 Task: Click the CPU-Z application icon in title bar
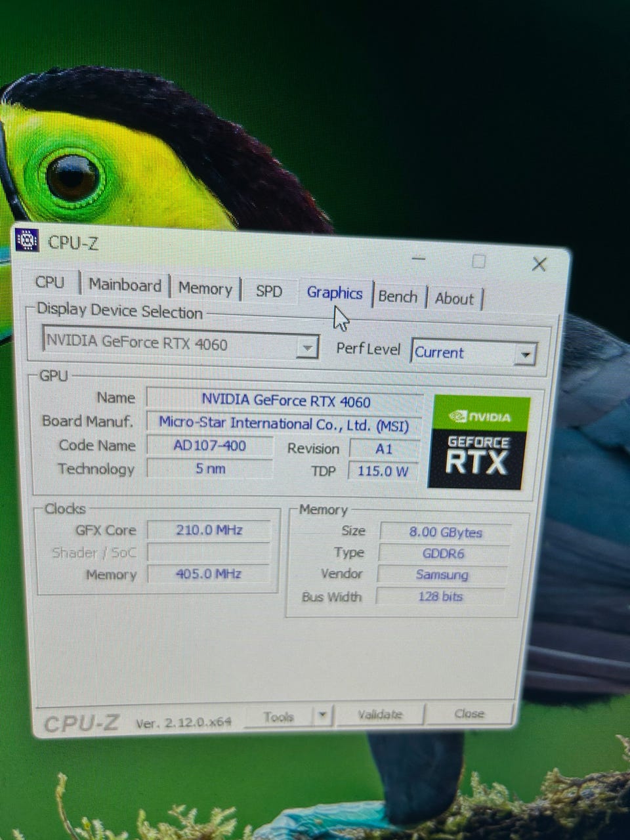27,241
